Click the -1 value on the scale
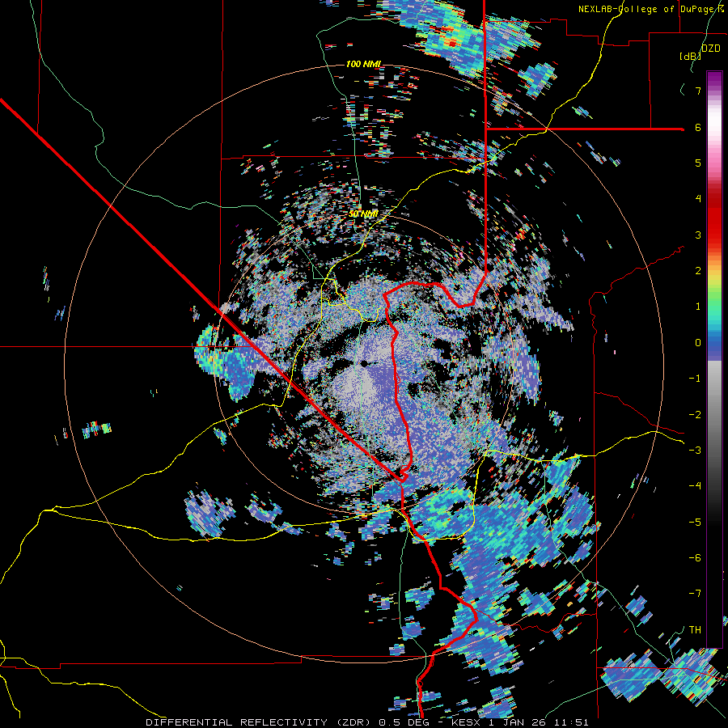The height and width of the screenshot is (728, 728). coord(695,379)
